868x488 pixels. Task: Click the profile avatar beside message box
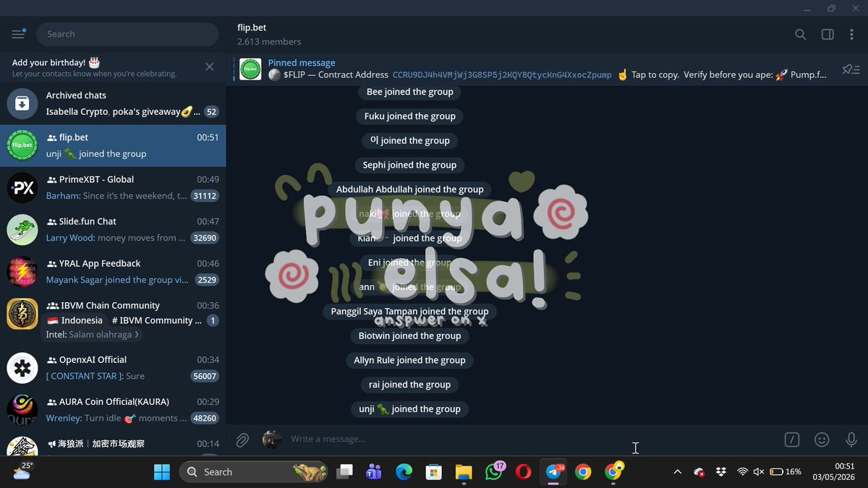271,439
